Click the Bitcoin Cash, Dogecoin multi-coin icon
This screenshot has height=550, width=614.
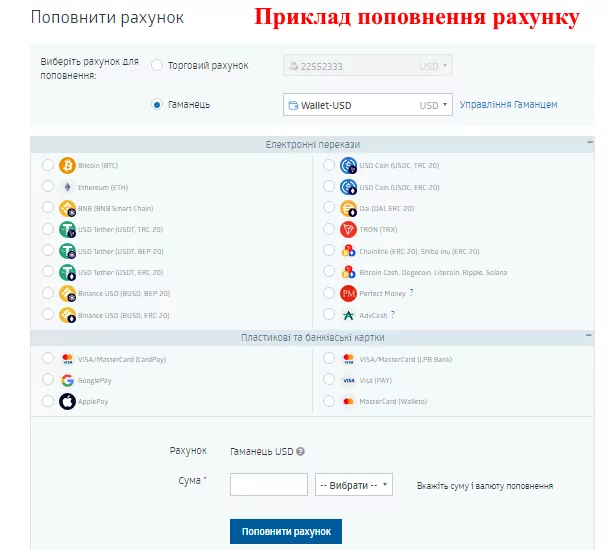pyautogui.click(x=348, y=272)
